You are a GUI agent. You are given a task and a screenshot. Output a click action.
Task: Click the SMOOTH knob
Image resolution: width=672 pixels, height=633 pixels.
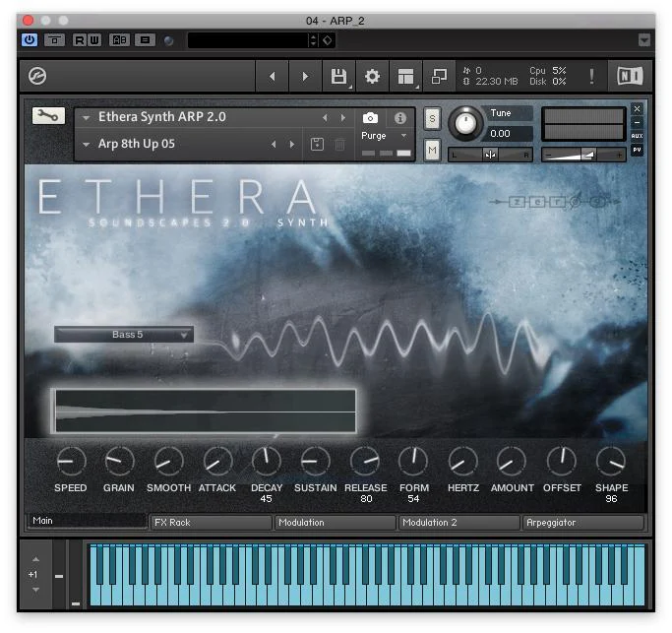(x=168, y=462)
